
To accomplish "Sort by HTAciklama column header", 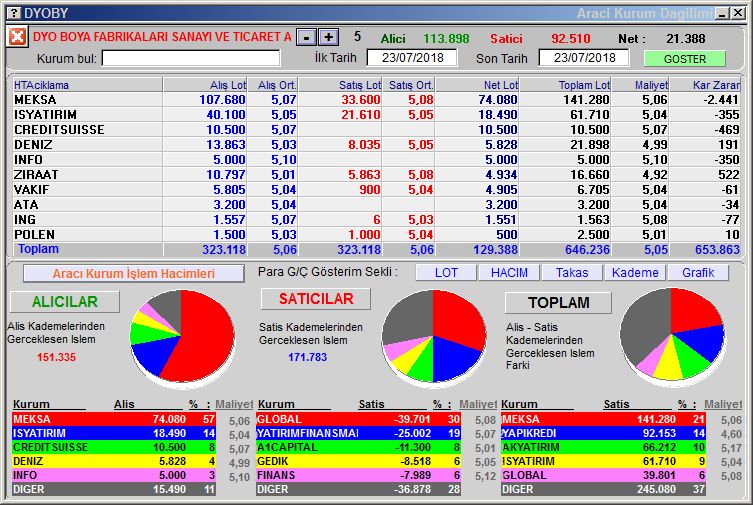I will [x=87, y=85].
